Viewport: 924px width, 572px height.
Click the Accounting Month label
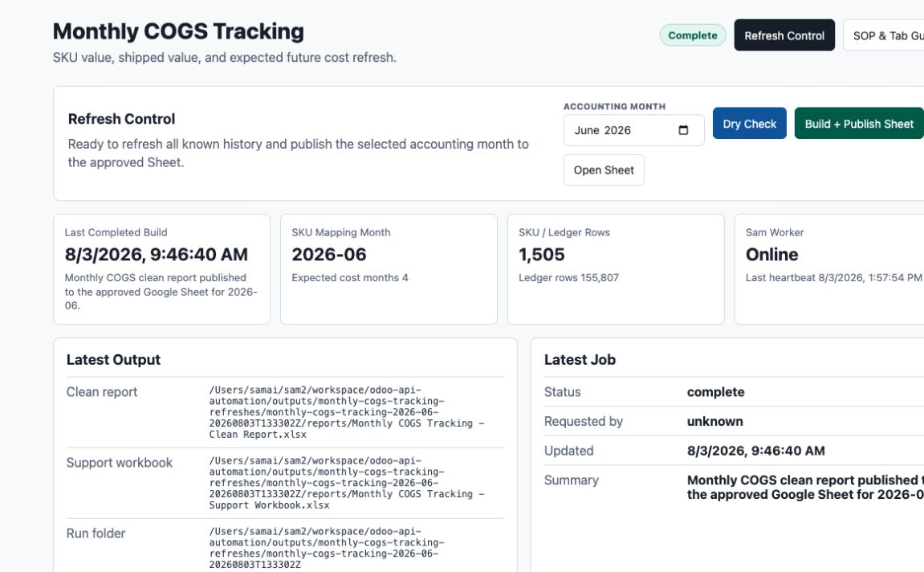[x=615, y=107]
